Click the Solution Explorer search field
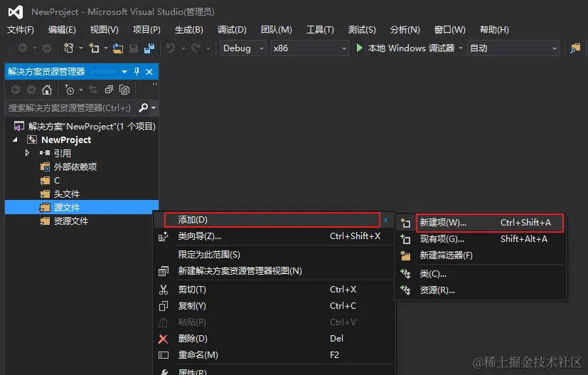The width and height of the screenshot is (588, 375). pos(71,108)
